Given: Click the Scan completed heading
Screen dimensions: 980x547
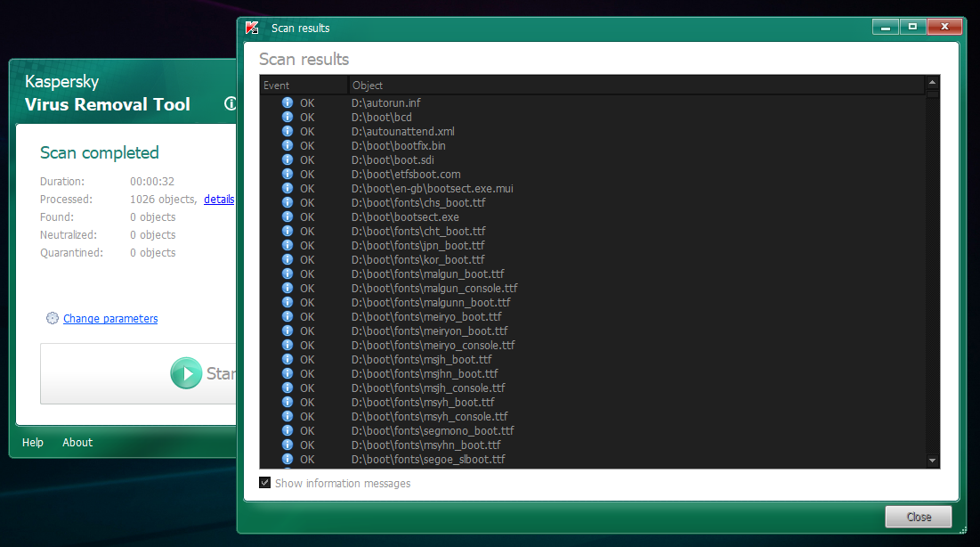Looking at the screenshot, I should pos(100,152).
